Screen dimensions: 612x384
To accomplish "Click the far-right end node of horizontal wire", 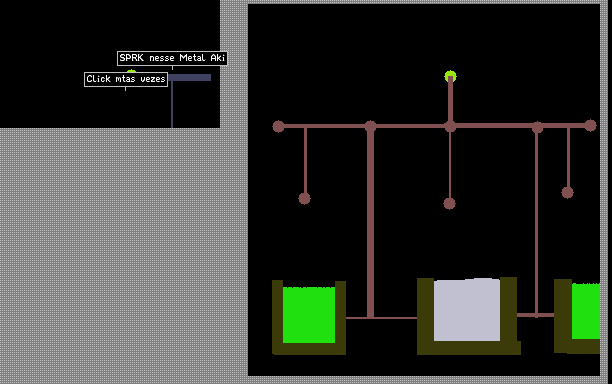I will 591,125.
